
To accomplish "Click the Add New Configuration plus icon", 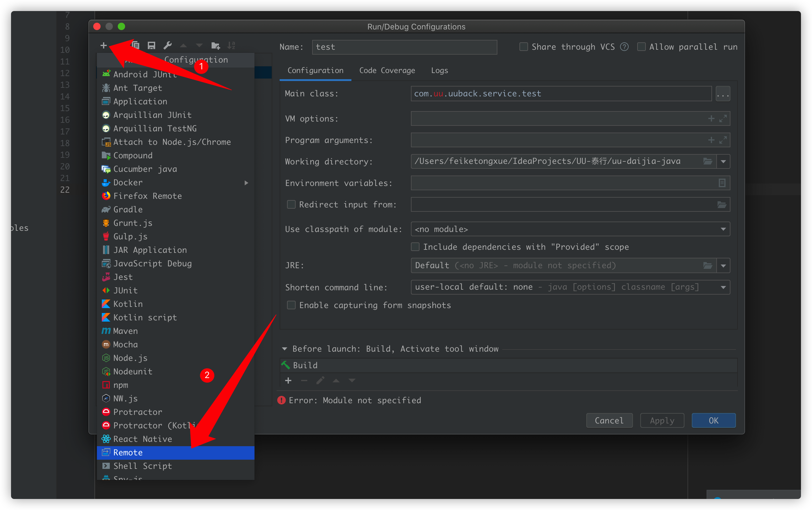I will click(x=103, y=45).
